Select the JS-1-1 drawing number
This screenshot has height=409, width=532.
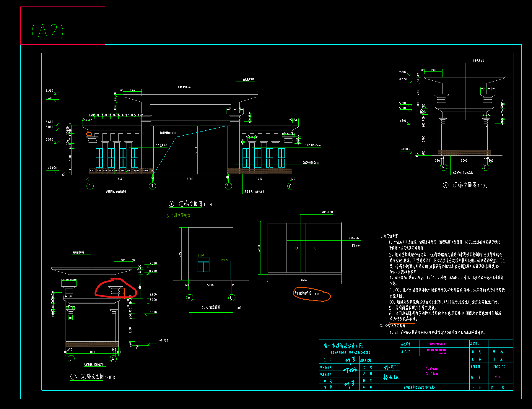tap(499, 377)
